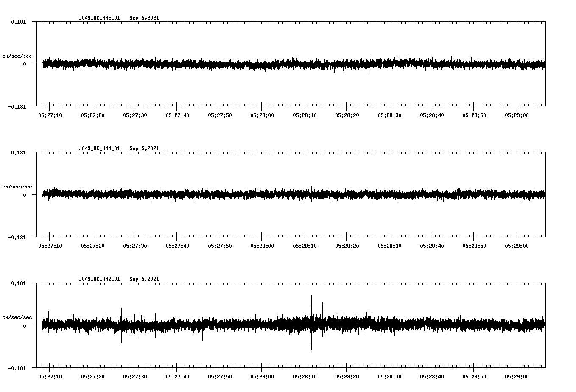
Task: Click the 05:28:20 time label under HNE plot
Action: pos(347,115)
